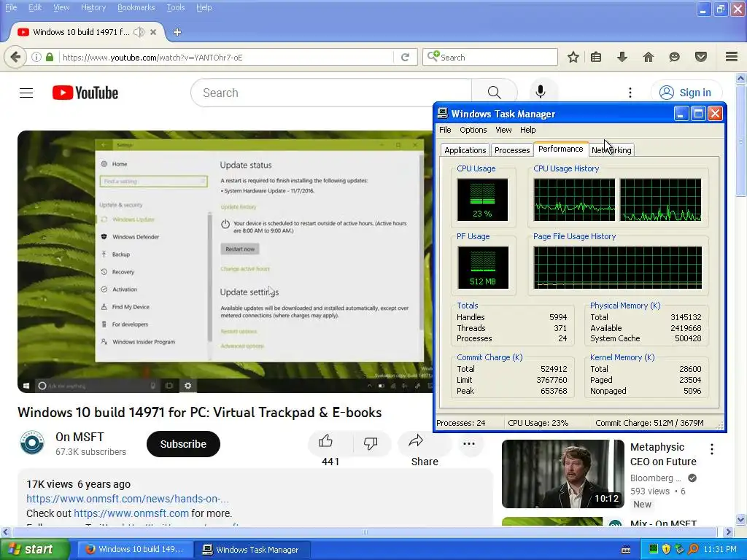Open more actions ellipsis under video
The width and height of the screenshot is (747, 560).
tap(469, 443)
